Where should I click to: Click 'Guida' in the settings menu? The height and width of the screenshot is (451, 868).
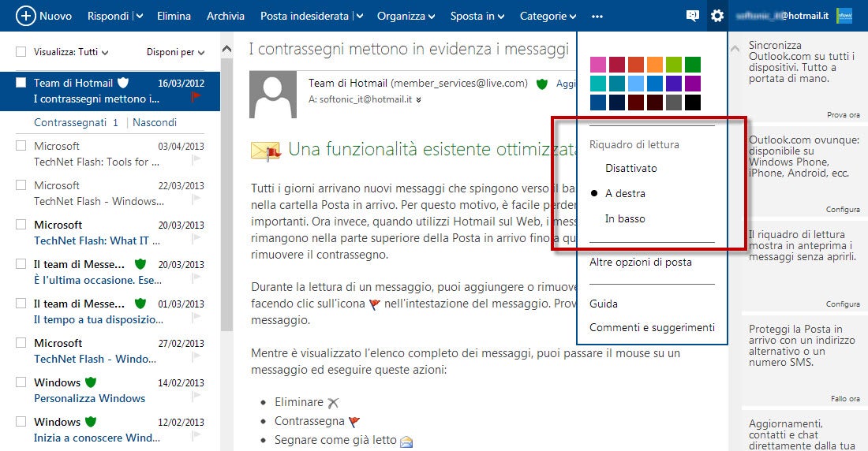[x=604, y=304]
